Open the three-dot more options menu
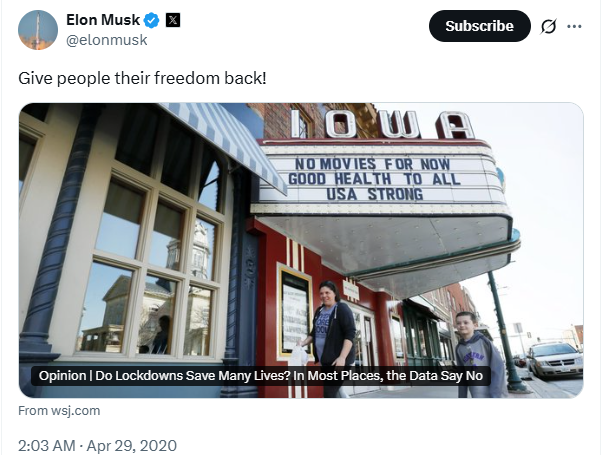The image size is (608, 455). point(574,26)
